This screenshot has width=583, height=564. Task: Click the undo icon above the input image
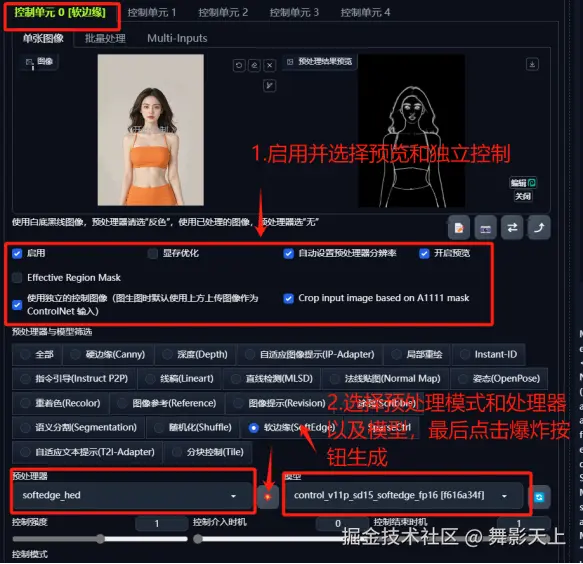(x=239, y=66)
